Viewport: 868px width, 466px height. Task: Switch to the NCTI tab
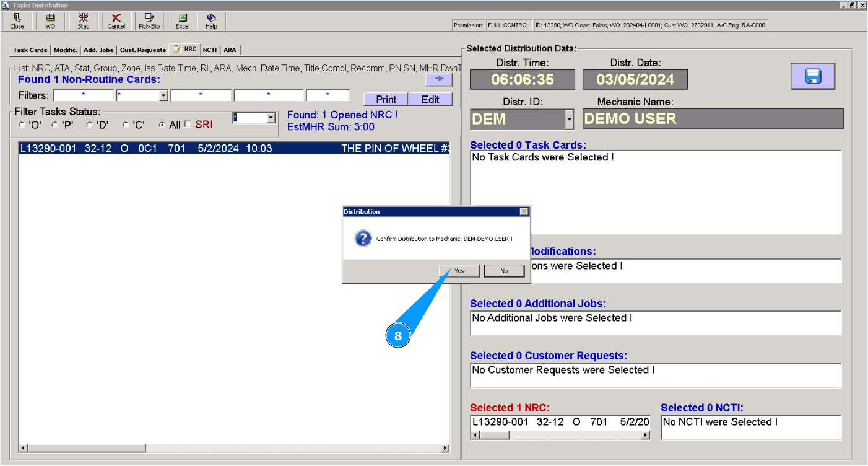point(210,50)
